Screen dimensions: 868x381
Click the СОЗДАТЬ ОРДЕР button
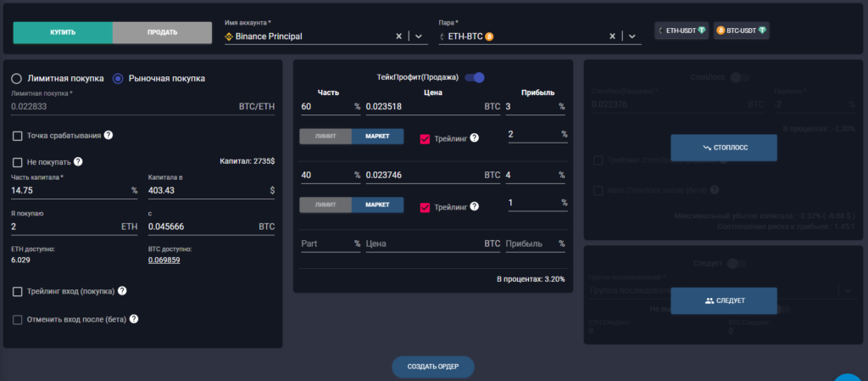coord(432,366)
